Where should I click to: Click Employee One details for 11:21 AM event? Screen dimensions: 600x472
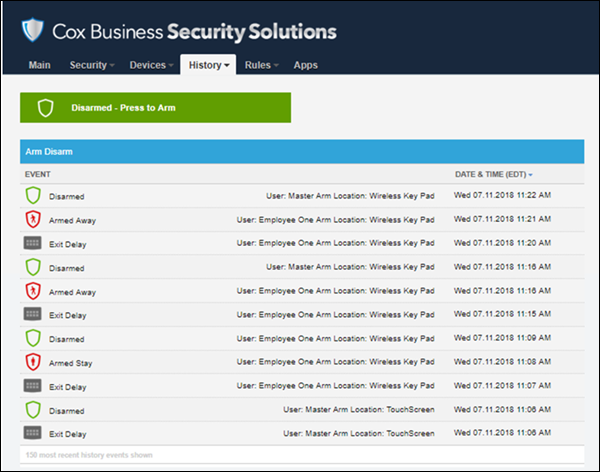pos(335,220)
